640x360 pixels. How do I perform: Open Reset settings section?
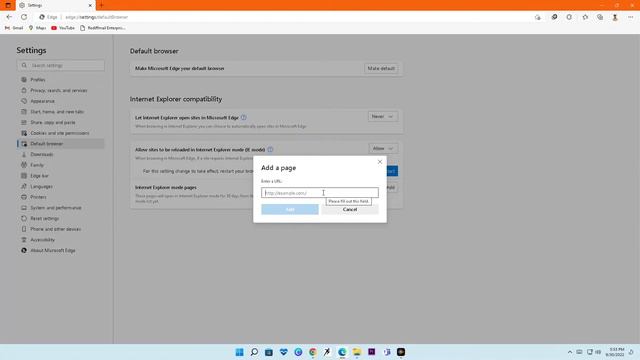tap(44, 218)
